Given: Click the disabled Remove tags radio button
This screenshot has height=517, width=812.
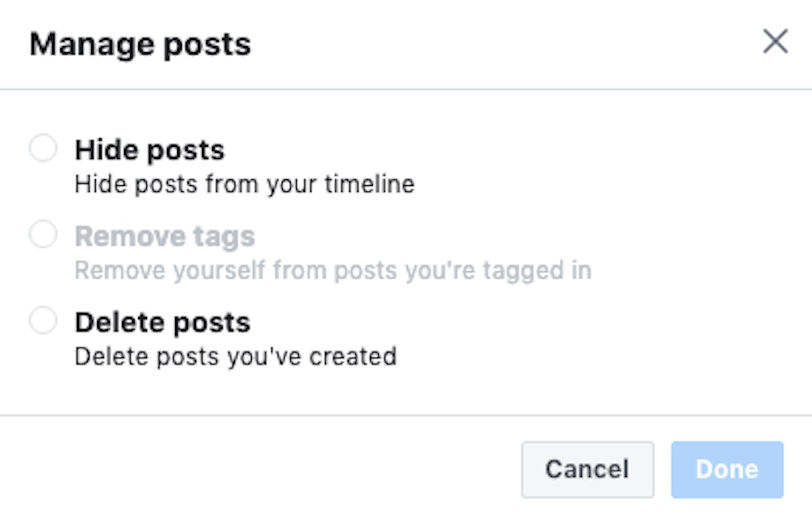Looking at the screenshot, I should click(x=43, y=234).
